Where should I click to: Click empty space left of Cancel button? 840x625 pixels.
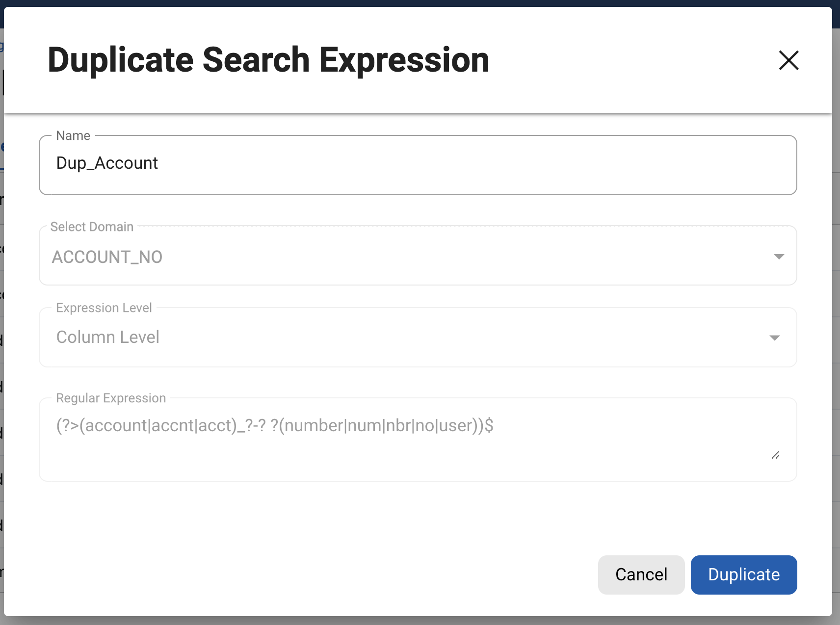pos(343,574)
